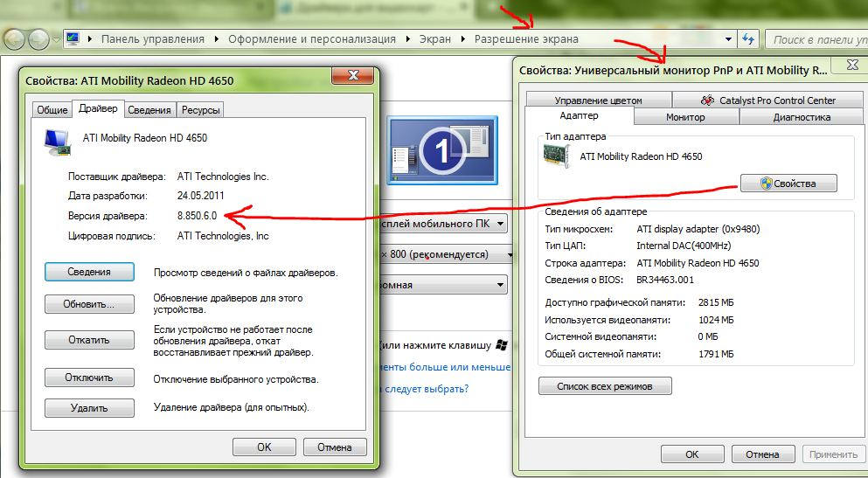Screen dimensions: 868x478
Task: Click 'Оформление и персонализация' breadcrumb
Action: click(312, 39)
